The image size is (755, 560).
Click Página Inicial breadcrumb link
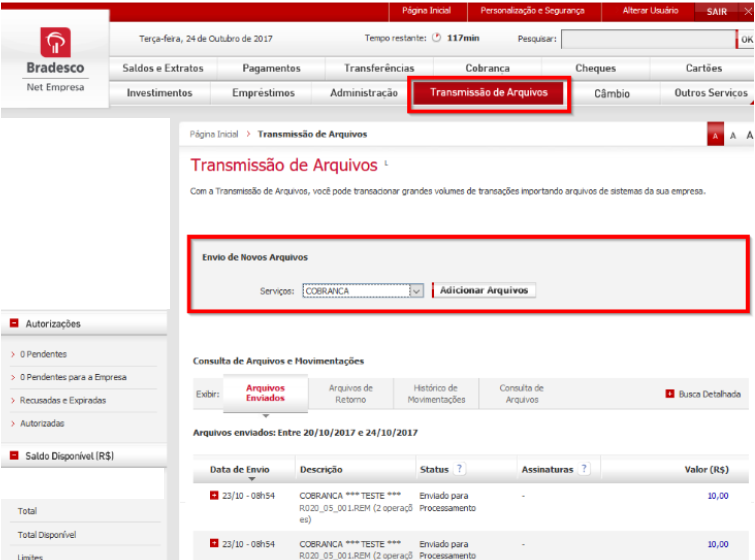(214, 134)
